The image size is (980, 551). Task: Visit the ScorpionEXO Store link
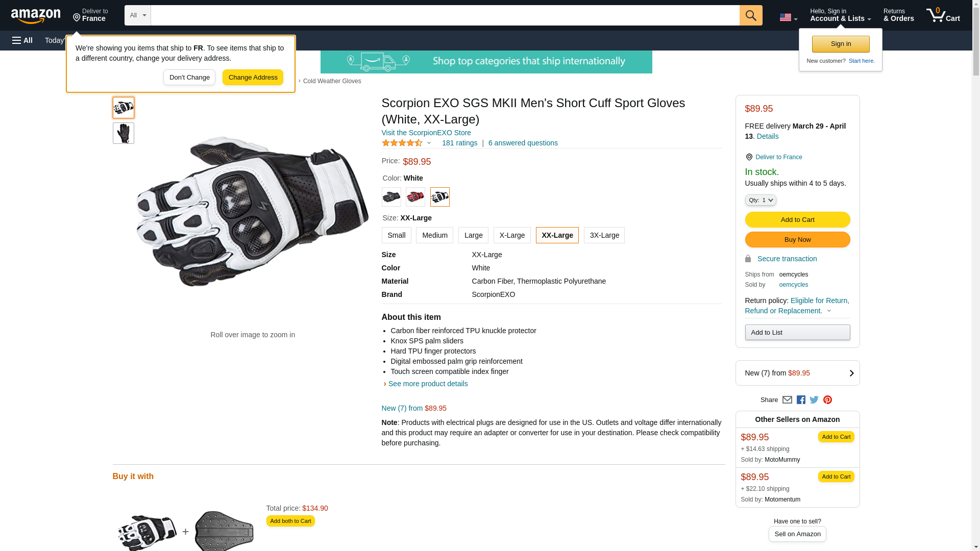(426, 133)
